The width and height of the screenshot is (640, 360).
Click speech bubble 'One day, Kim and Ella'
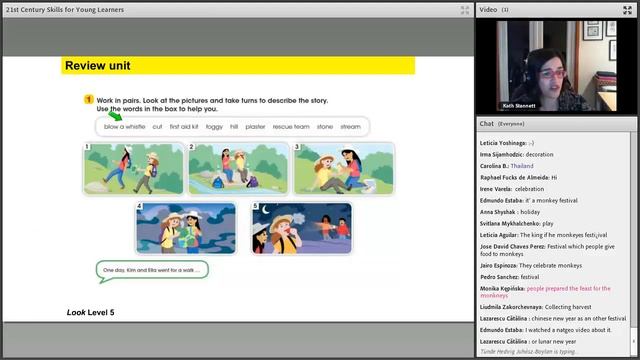pos(152,270)
